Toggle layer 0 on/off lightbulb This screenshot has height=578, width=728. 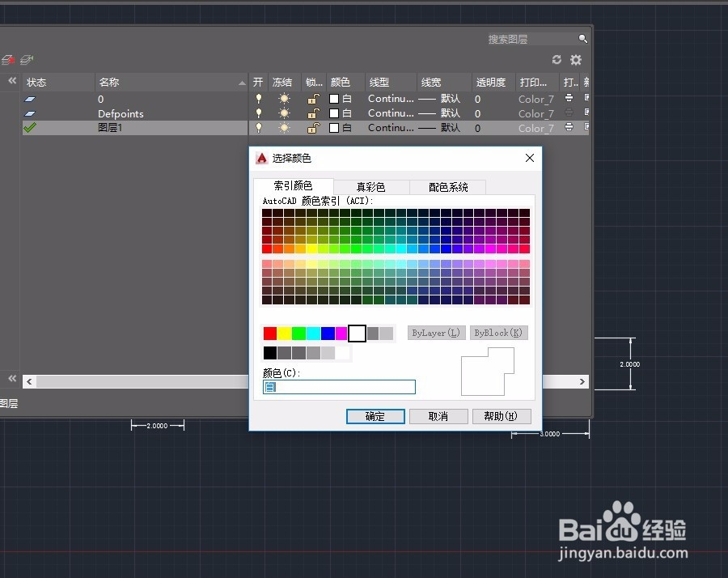[x=259, y=99]
